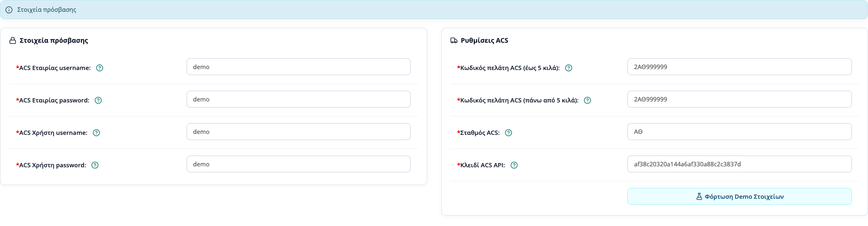
Task: Select the Σταθμός ACS input field
Action: click(739, 132)
